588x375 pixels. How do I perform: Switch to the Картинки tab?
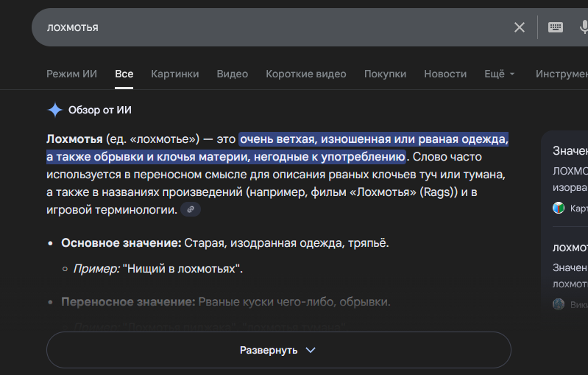(175, 74)
